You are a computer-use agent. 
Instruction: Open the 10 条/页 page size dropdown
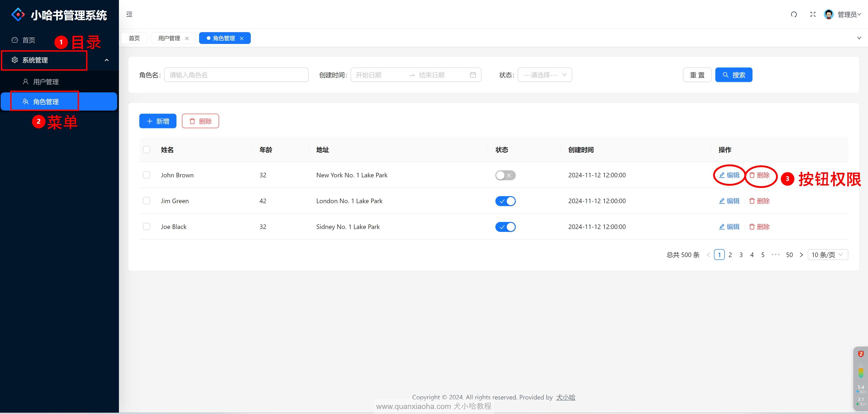click(x=827, y=255)
